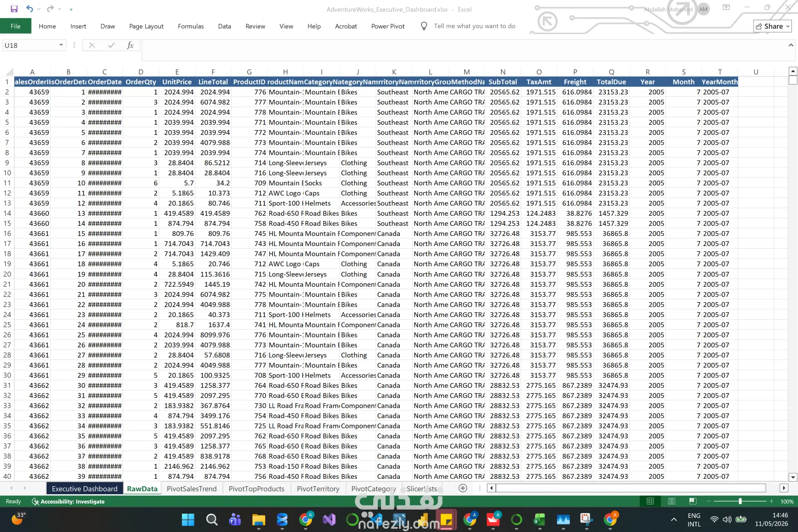The width and height of the screenshot is (798, 532).
Task: Add a new sheet with the plus icon
Action: [x=463, y=488]
